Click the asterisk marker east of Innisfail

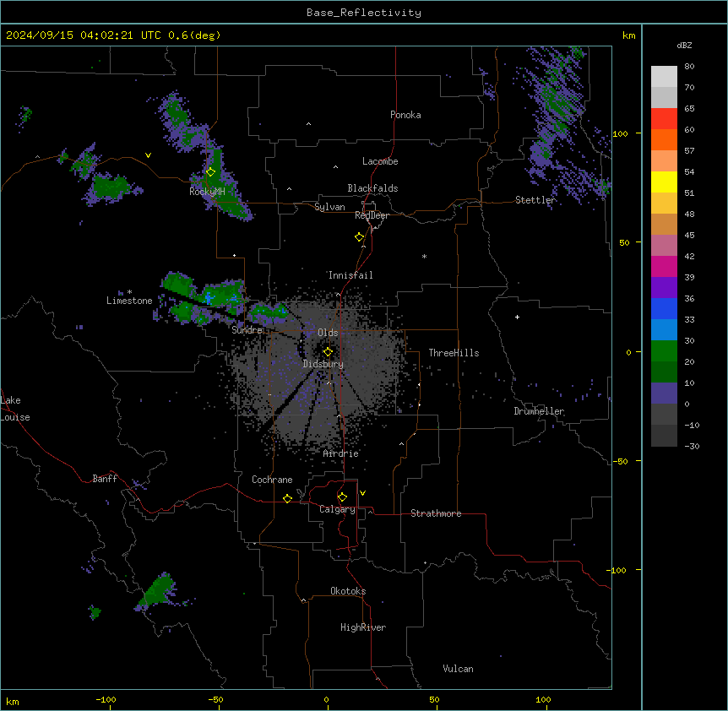point(424,256)
